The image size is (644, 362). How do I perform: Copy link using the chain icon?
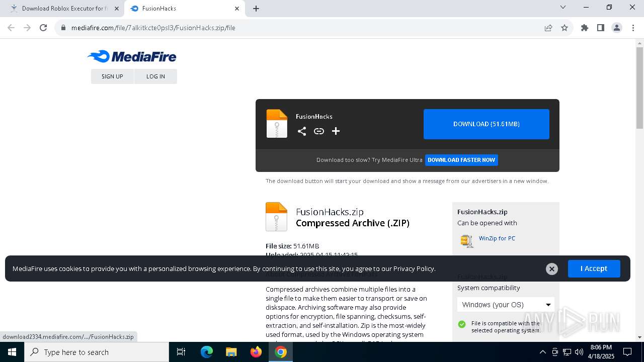click(319, 131)
